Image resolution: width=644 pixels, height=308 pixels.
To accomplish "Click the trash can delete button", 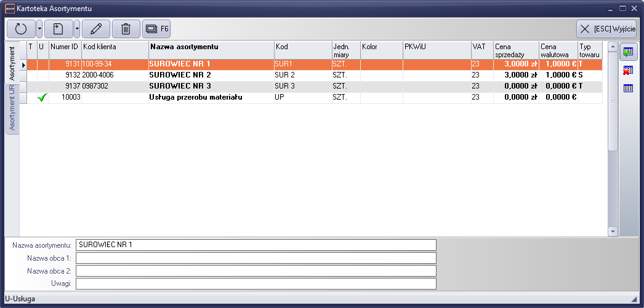I will point(126,28).
